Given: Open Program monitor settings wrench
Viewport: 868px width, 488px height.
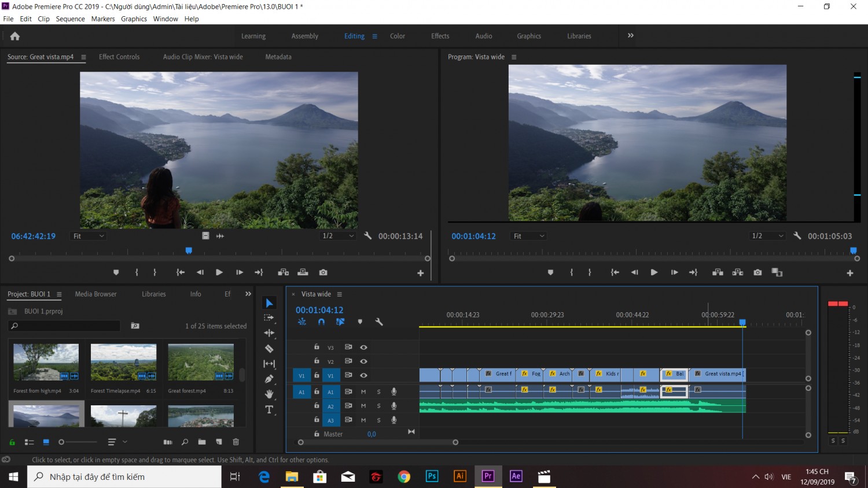Looking at the screenshot, I should (797, 236).
